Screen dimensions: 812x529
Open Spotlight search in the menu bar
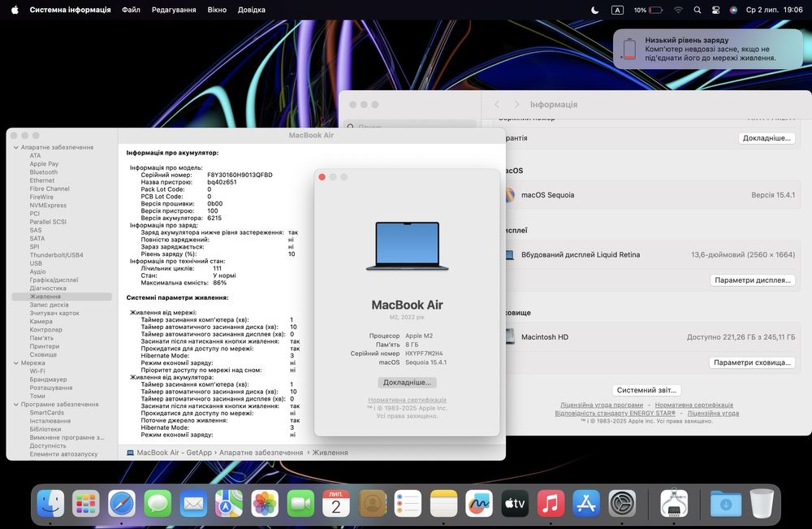coord(697,10)
